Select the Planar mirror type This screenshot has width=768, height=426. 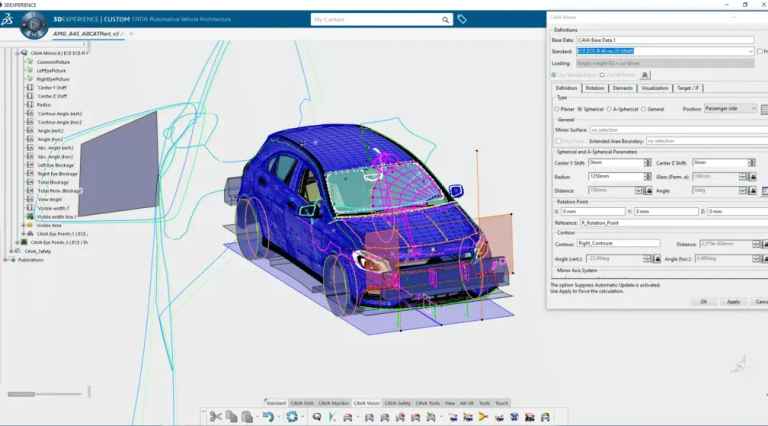tap(557, 108)
